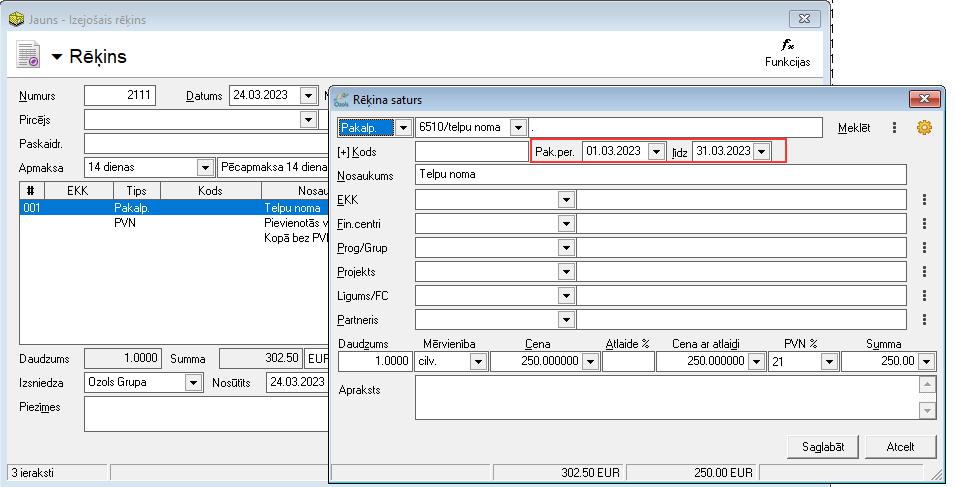Click the Nosūtīts date field 24.03.2023
This screenshot has height=487, width=955.
click(298, 382)
